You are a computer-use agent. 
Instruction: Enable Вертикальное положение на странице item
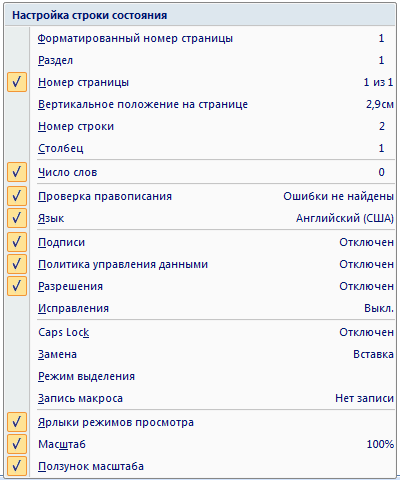point(200,104)
